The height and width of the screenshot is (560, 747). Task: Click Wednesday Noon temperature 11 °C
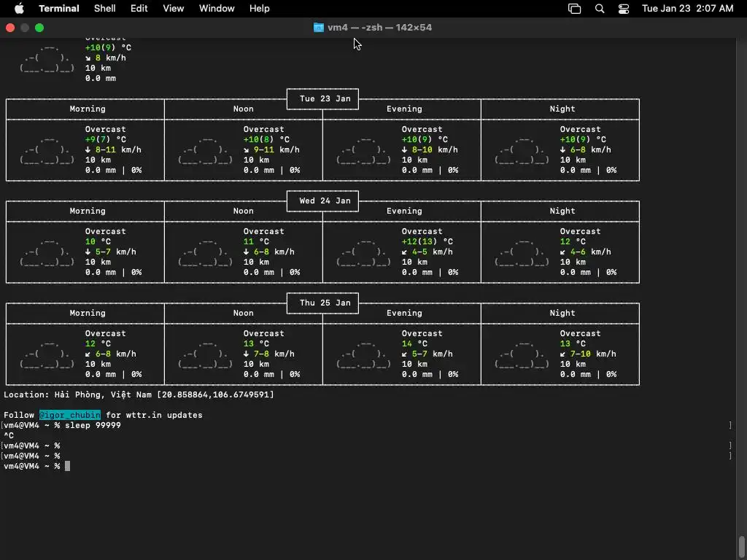[x=256, y=241]
